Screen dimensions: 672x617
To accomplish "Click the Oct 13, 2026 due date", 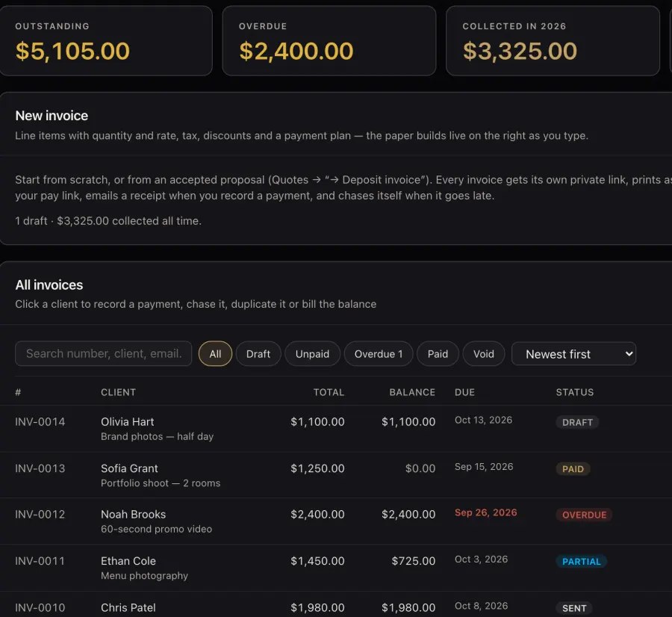I will click(x=483, y=421).
